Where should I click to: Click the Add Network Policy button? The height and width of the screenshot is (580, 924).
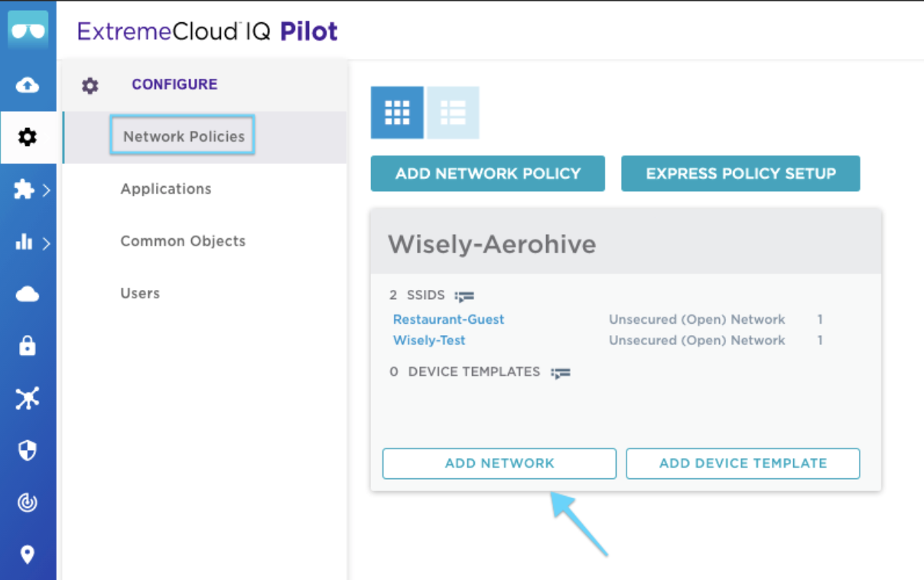coord(488,174)
